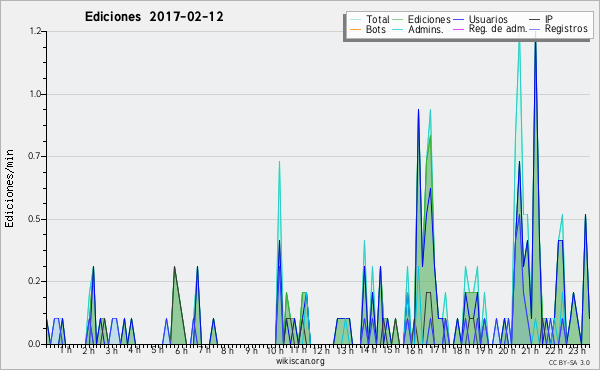Image resolution: width=600 pixels, height=370 pixels.
Task: Click the '23 h' x-axis label
Action: 577,351
